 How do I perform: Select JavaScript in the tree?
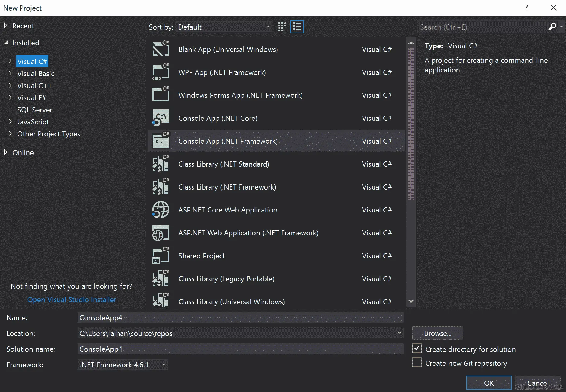[33, 122]
